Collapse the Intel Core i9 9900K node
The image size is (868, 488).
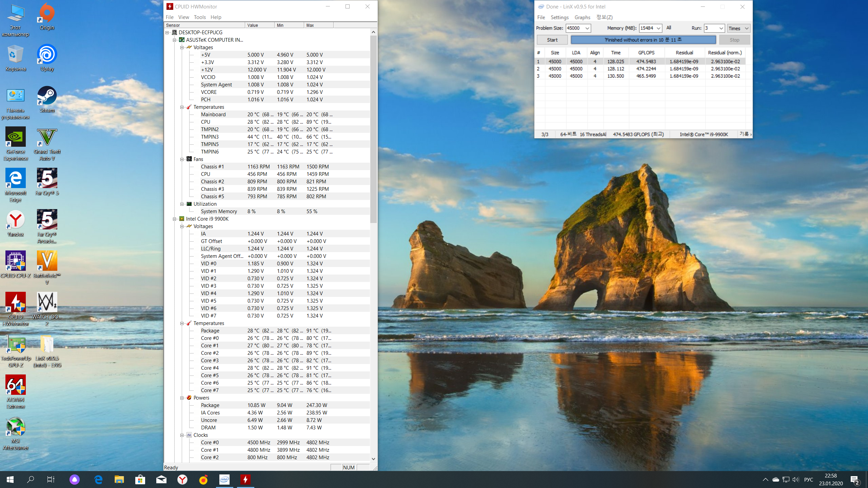point(175,219)
